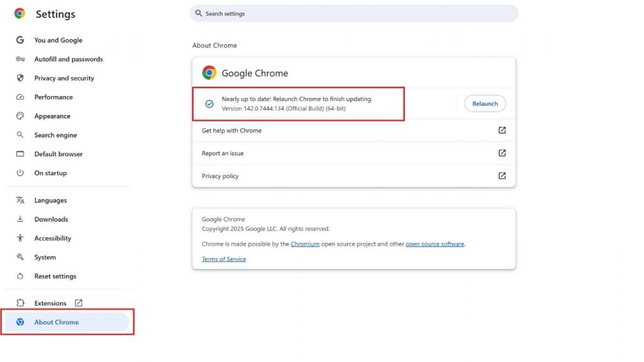
Task: Open the Privacy and security shield icon
Action: (19, 78)
